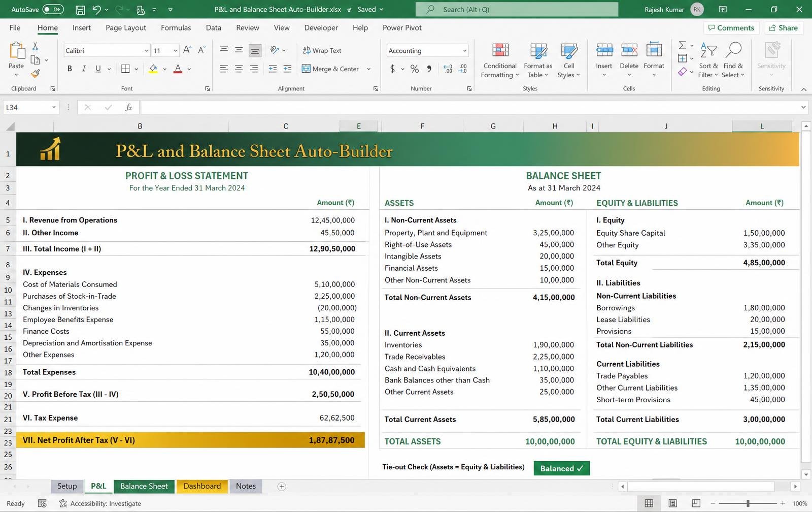Open the Data ribbon tab

pos(213,28)
